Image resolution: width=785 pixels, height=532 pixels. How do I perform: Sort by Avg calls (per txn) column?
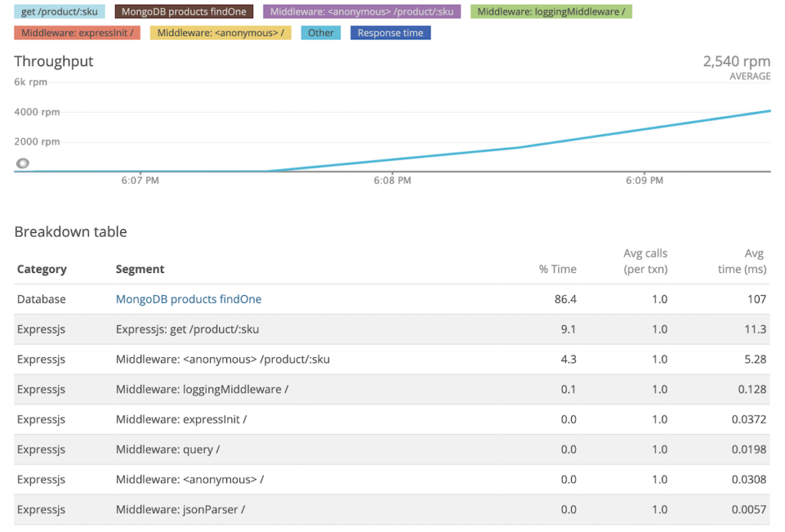point(645,261)
